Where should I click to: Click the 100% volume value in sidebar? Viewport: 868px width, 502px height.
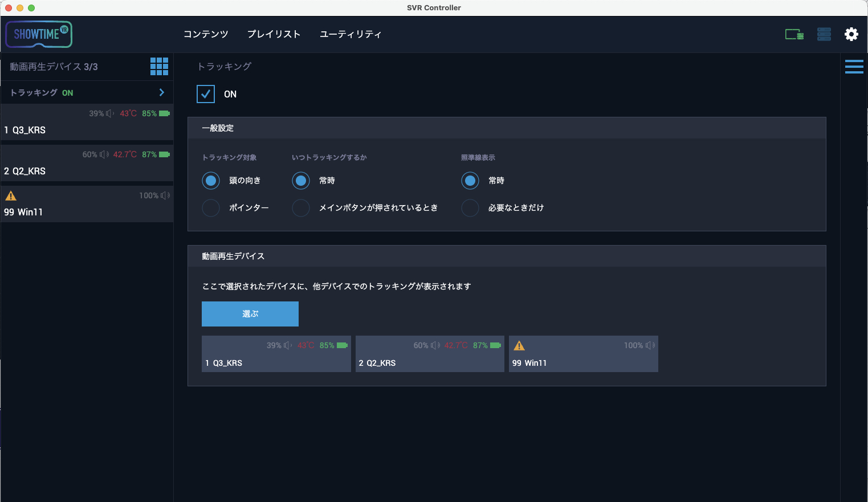coord(149,195)
